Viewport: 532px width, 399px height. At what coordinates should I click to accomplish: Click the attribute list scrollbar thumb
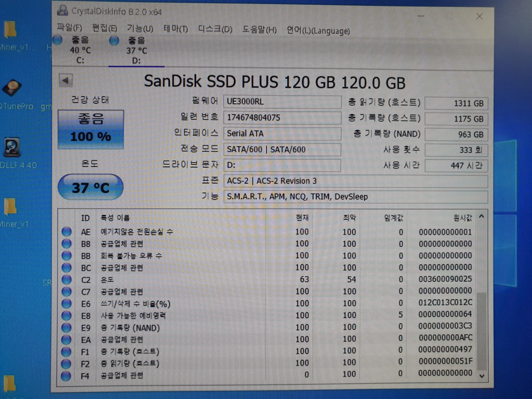tap(481, 331)
